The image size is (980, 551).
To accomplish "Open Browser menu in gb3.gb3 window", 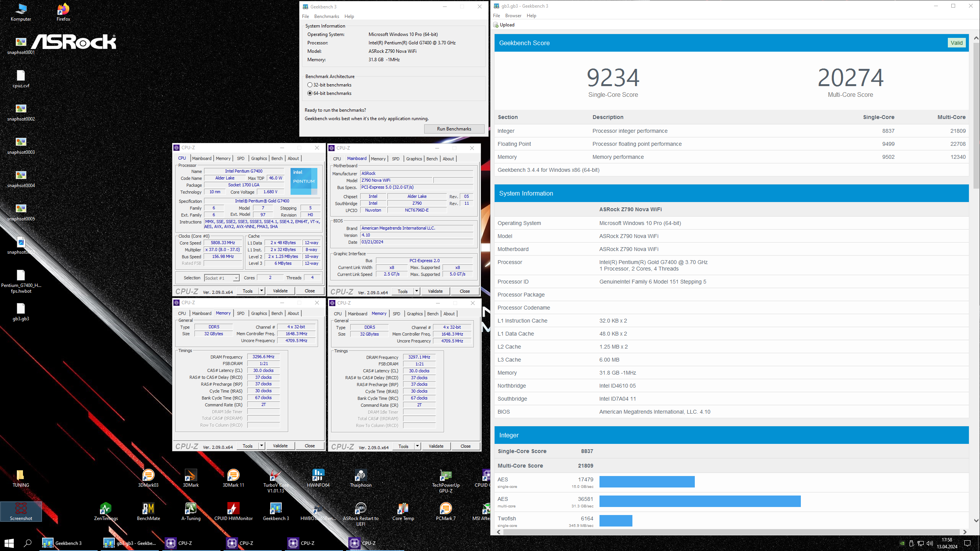I will point(513,16).
